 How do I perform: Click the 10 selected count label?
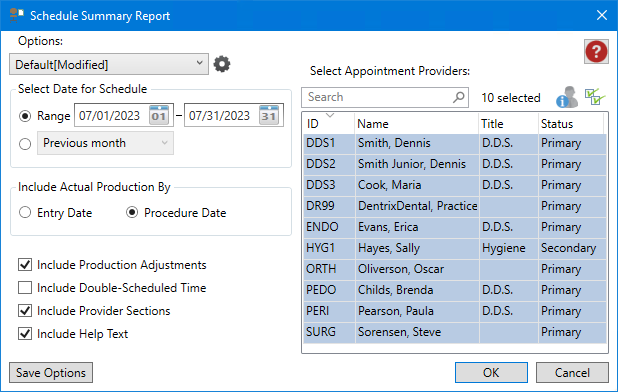pos(511,98)
